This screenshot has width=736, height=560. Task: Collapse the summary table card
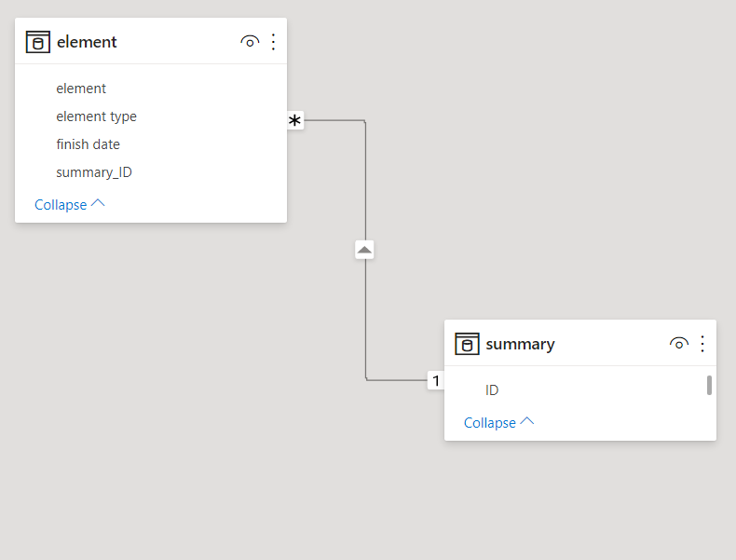498,422
